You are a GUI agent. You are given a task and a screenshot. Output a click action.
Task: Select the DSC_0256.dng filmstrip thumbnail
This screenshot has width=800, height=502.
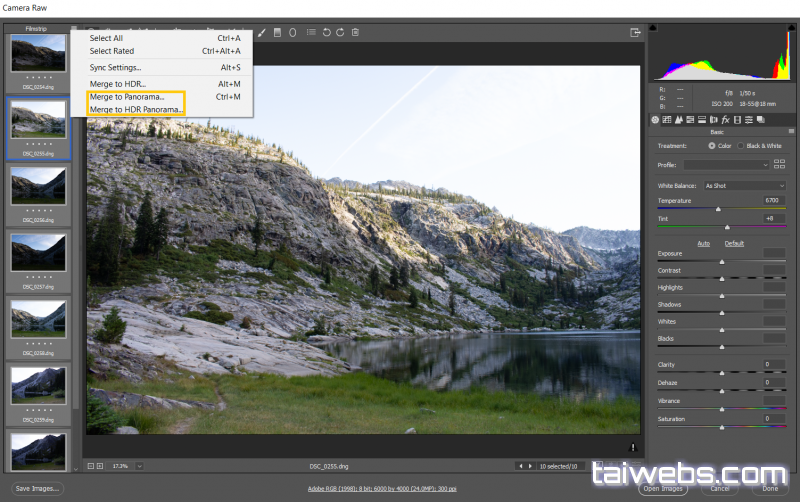pos(39,185)
